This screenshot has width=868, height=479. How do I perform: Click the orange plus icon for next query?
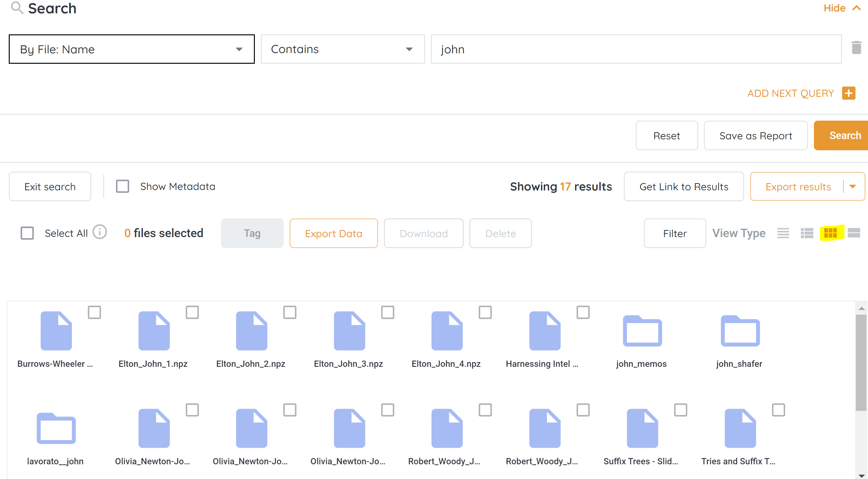pos(848,93)
